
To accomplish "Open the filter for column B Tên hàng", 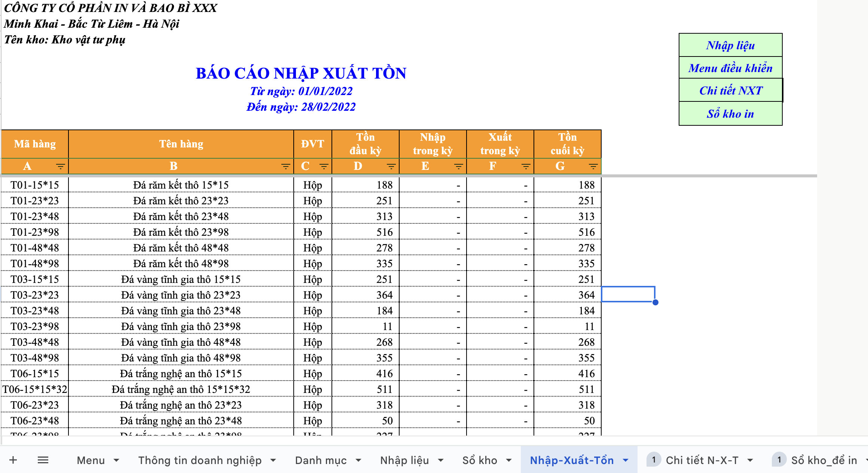I will (285, 166).
